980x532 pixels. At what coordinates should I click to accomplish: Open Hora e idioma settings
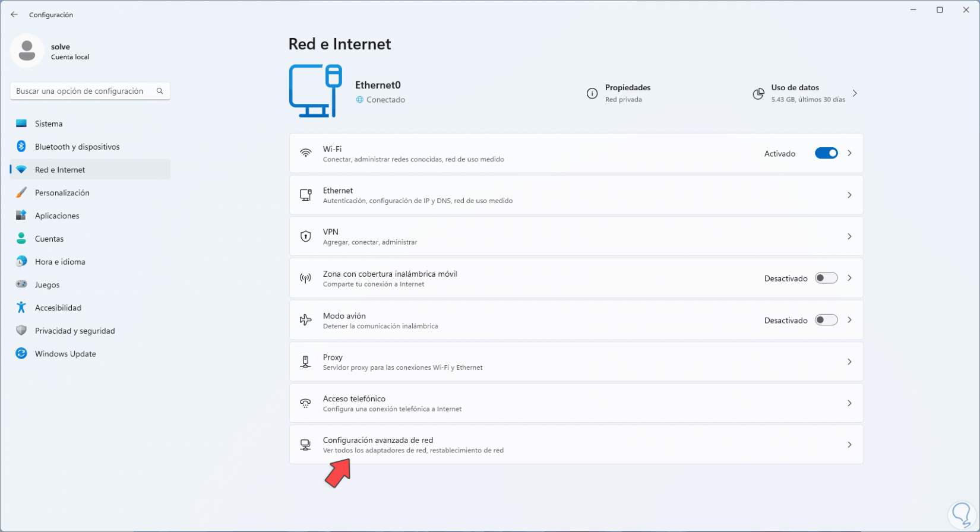[90, 262]
